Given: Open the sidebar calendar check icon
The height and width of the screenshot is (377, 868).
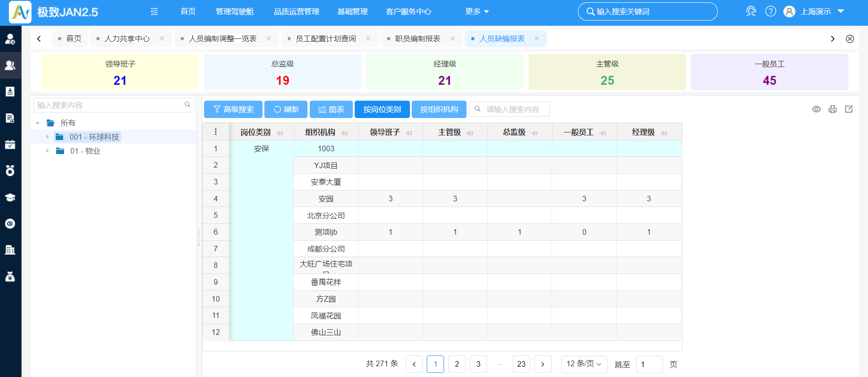Looking at the screenshot, I should pyautogui.click(x=10, y=144).
